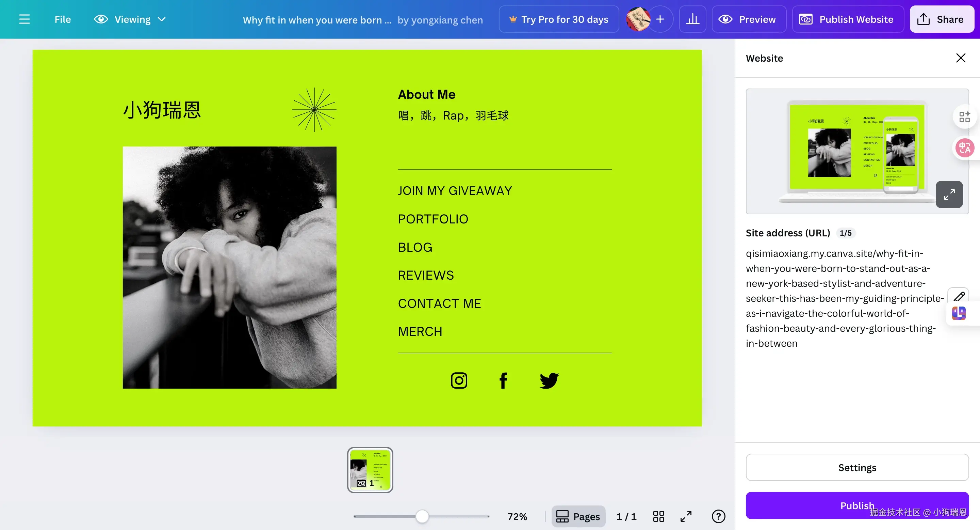Click the Share button
Image resolution: width=980 pixels, height=530 pixels.
tap(942, 19)
